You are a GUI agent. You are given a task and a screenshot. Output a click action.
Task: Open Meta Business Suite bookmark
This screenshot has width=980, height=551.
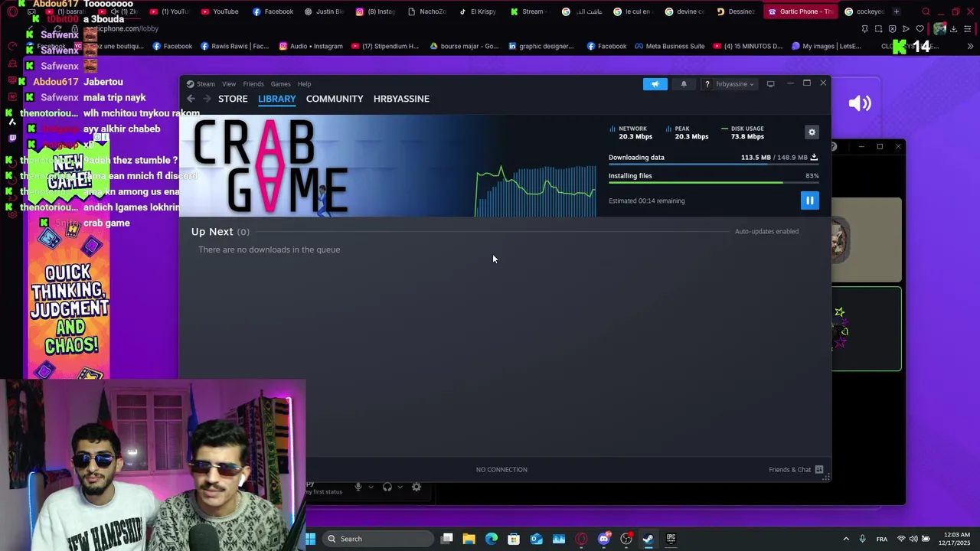(x=668, y=47)
